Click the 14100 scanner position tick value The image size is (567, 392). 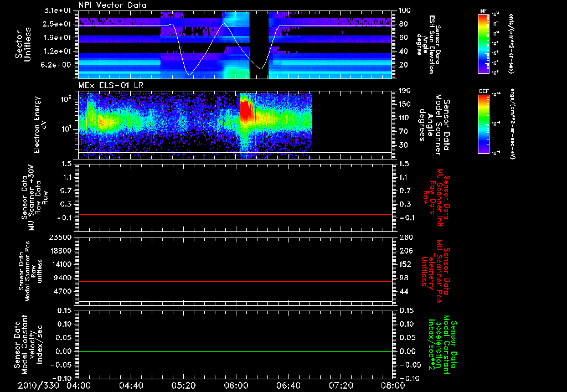tap(60, 264)
